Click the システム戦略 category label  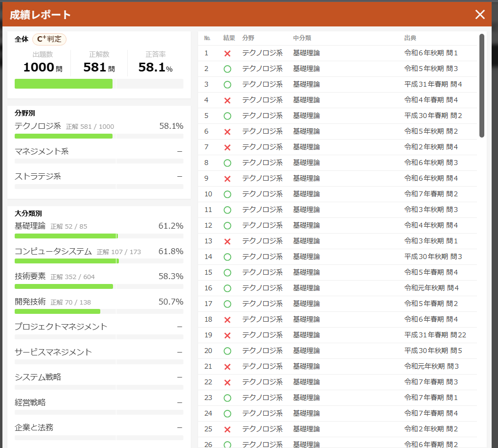tap(38, 377)
